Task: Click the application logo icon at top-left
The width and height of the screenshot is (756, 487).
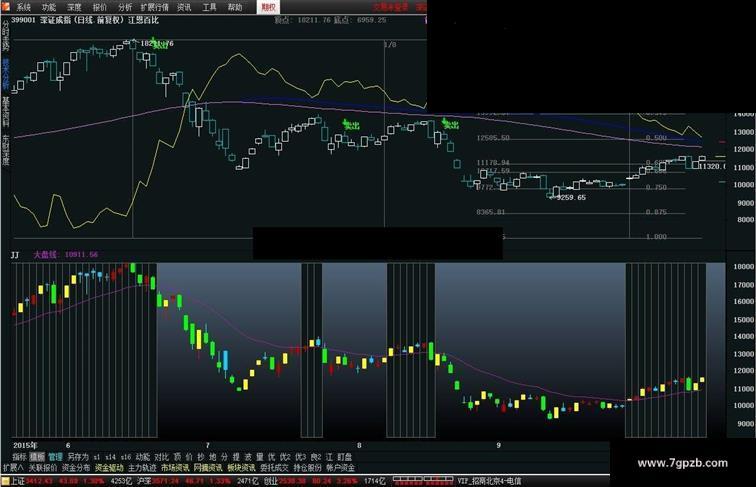Action: [5, 7]
